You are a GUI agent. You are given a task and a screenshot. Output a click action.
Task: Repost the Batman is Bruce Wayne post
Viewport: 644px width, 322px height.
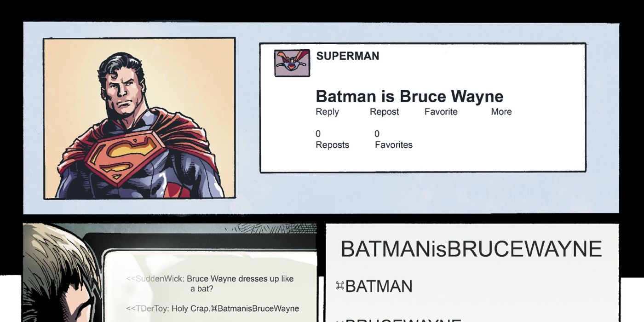[384, 112]
